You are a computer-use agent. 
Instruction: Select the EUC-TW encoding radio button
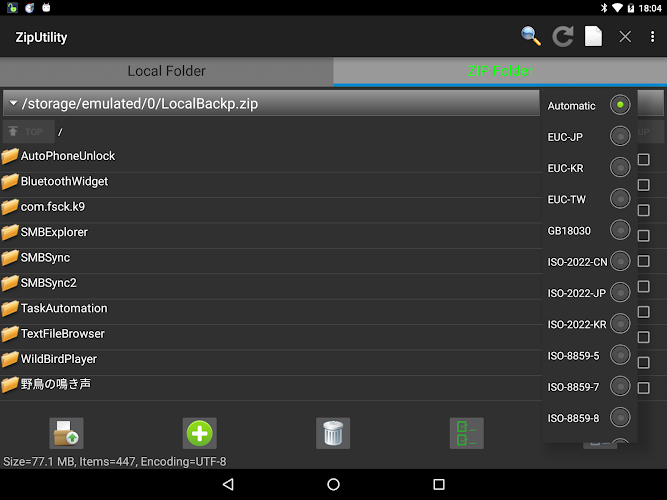(x=620, y=199)
